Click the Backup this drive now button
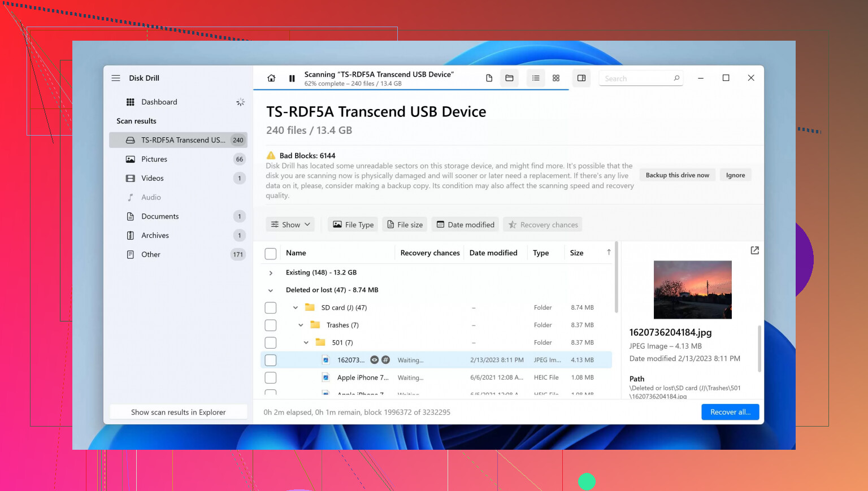This screenshot has height=491, width=868. pyautogui.click(x=677, y=175)
